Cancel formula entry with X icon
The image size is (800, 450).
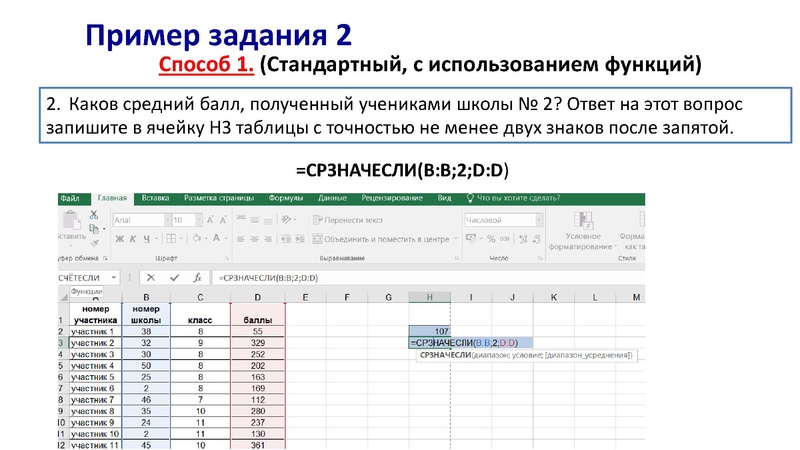coord(151,278)
